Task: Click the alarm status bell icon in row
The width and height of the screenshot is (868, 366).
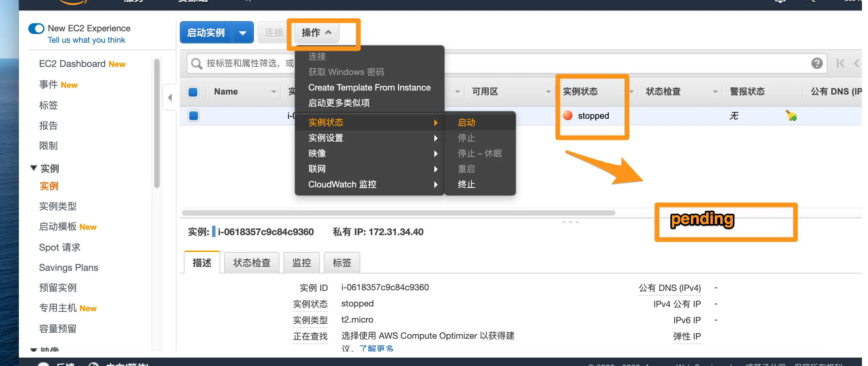Action: [791, 116]
